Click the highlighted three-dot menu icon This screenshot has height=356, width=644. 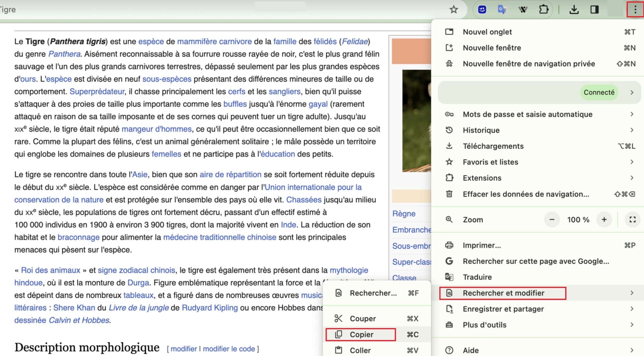coord(636,9)
